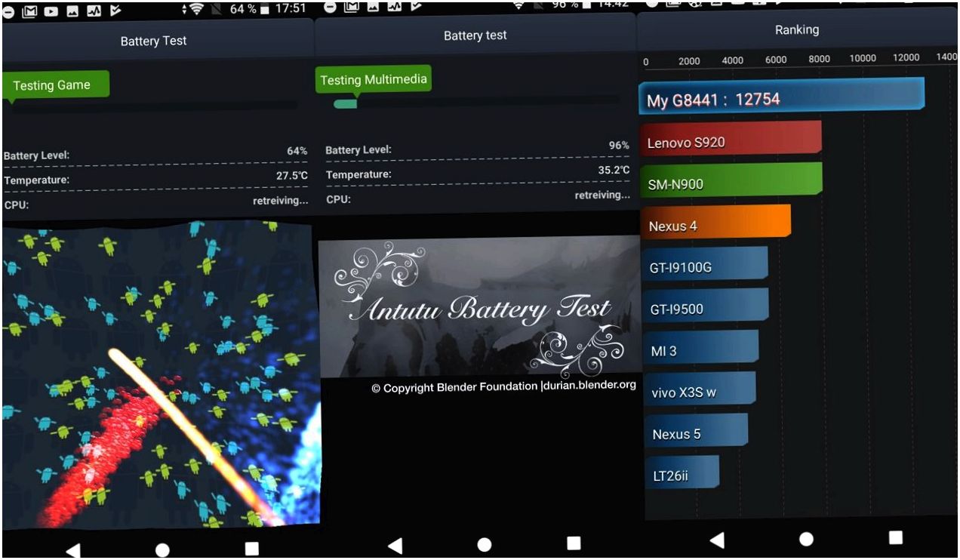
Task: Tap the checkmark notification icon in middle status bar
Action: pyautogui.click(x=414, y=5)
